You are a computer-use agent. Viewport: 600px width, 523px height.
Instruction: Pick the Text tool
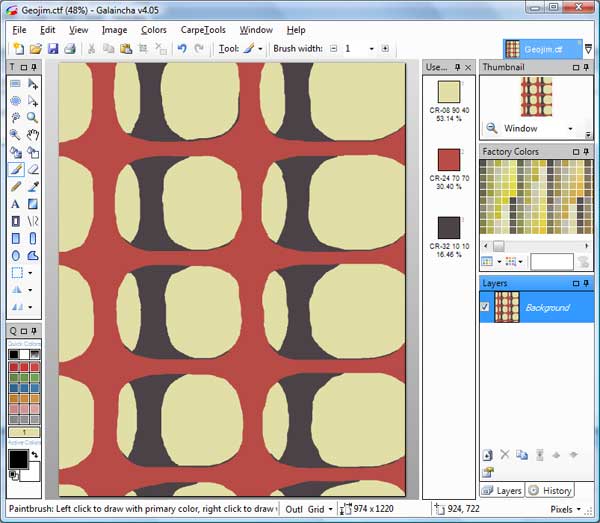pyautogui.click(x=16, y=204)
